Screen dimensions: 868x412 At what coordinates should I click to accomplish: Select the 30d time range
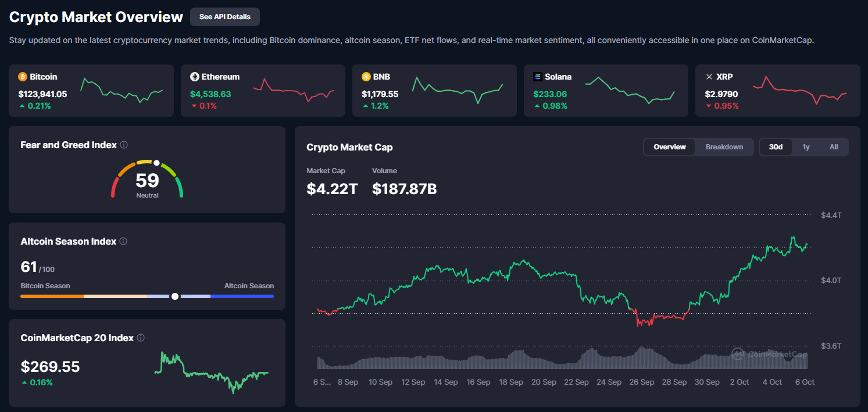pos(776,147)
